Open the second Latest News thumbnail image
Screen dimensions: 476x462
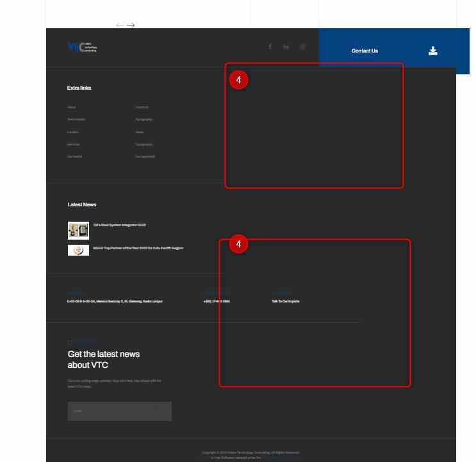[78, 251]
